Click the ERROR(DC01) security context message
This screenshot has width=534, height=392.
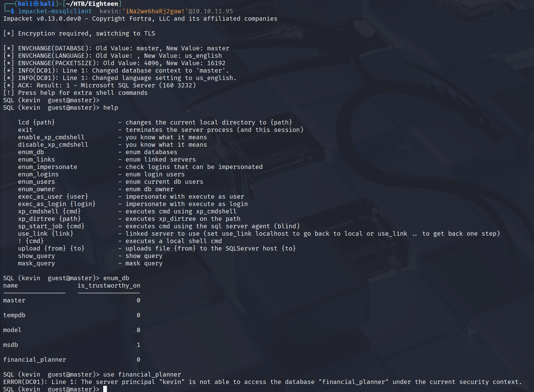(263, 382)
